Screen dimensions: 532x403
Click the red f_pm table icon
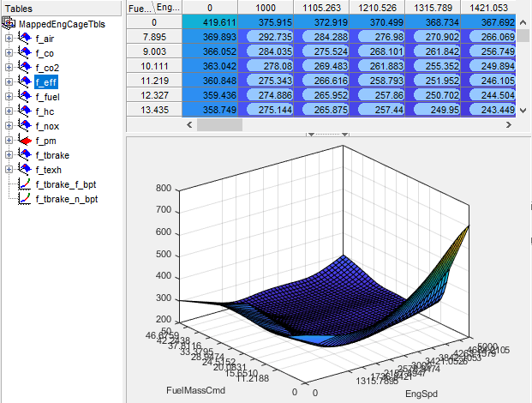point(25,141)
